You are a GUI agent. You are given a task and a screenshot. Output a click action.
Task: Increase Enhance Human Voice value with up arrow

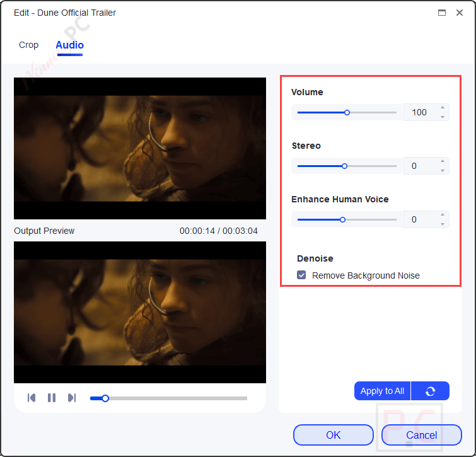(x=443, y=215)
